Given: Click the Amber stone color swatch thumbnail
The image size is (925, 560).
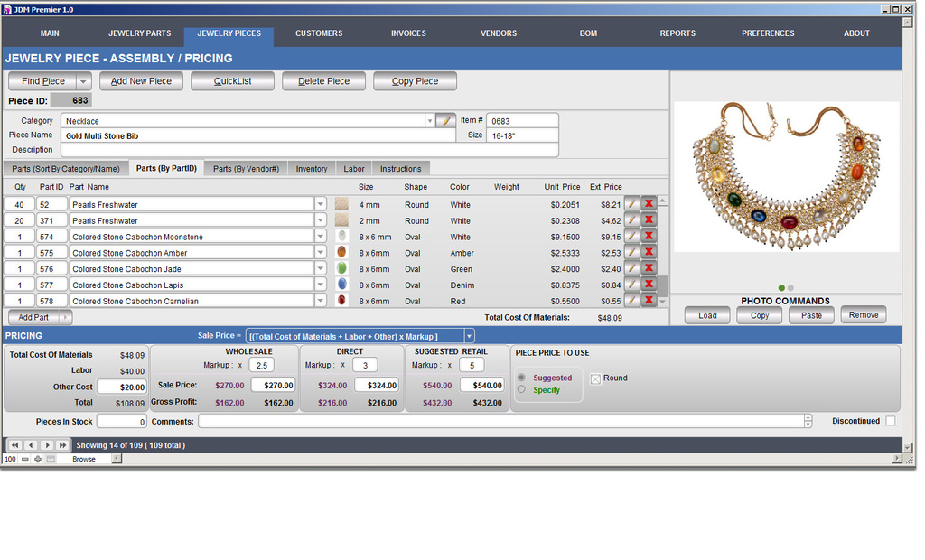Looking at the screenshot, I should [341, 253].
